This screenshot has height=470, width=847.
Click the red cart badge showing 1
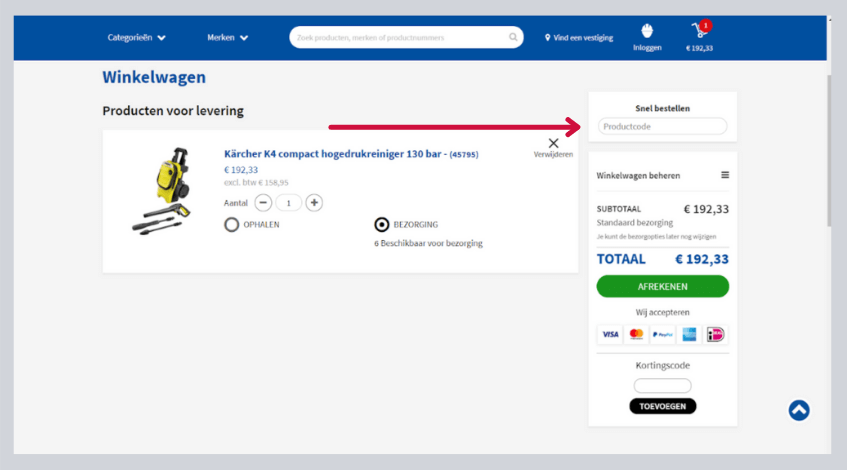tap(705, 25)
